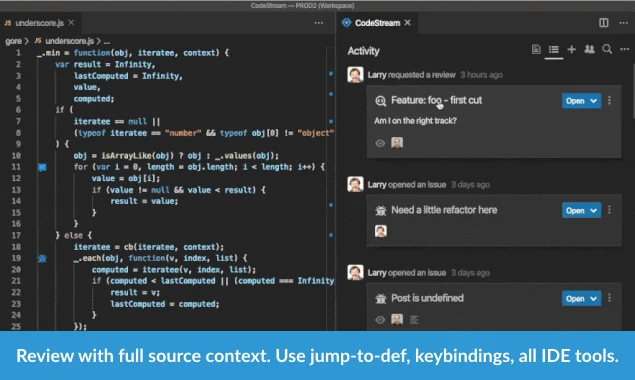Viewport: 635px width, 380px height.
Task: Click the bug marker icon on line 19 gutter
Action: coord(42,258)
